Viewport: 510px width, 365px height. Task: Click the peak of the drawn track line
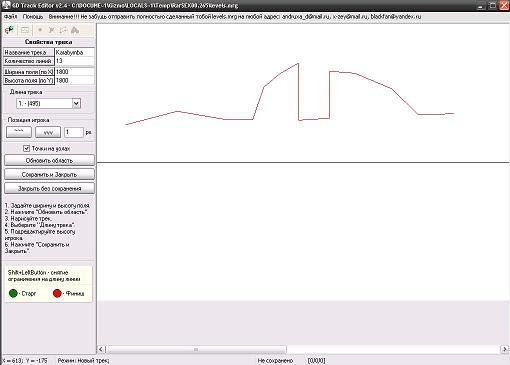point(298,63)
